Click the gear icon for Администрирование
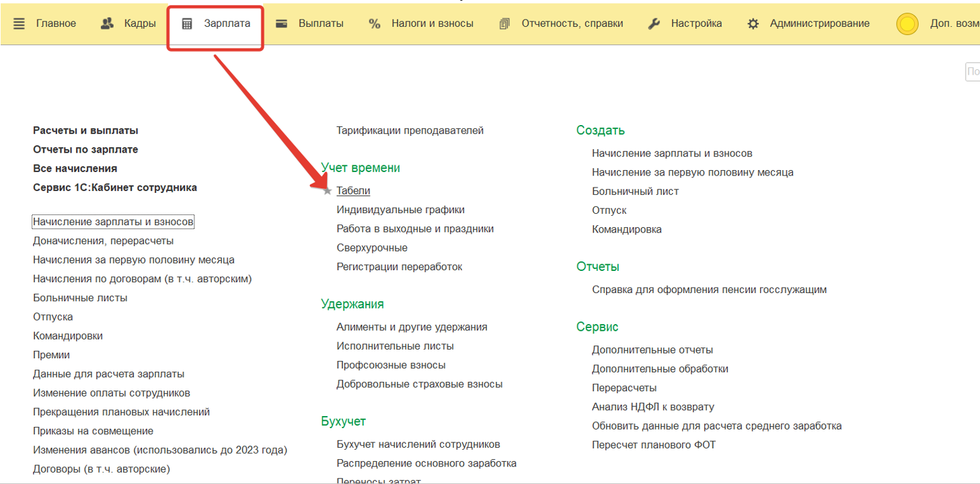The height and width of the screenshot is (484, 980). pyautogui.click(x=753, y=24)
